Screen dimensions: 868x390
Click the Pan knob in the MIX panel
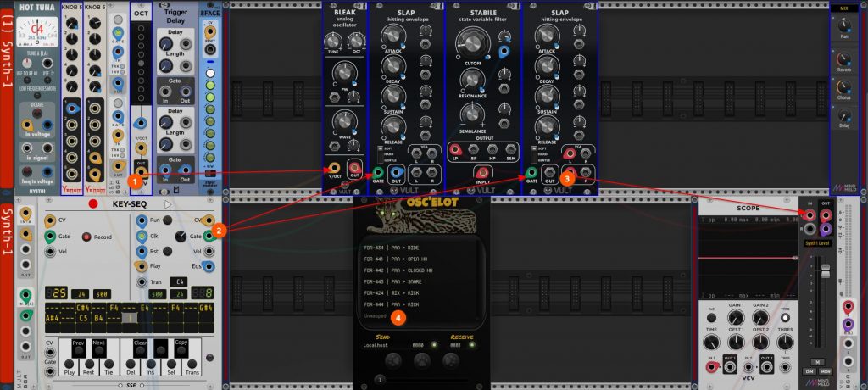(843, 25)
